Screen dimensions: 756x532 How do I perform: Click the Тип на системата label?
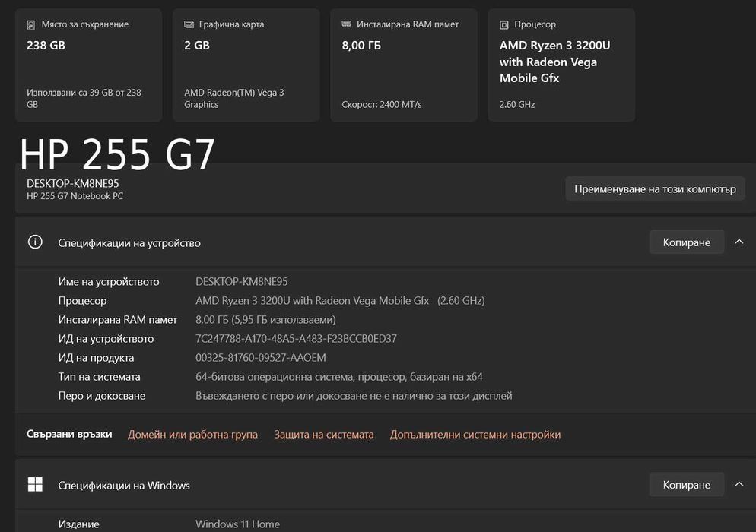click(100, 377)
